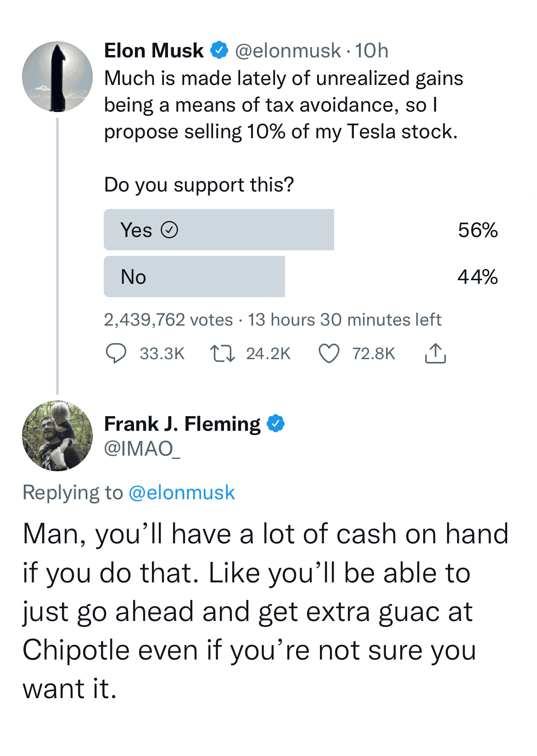
Task: View the 33.3K replies count
Action: click(x=162, y=354)
